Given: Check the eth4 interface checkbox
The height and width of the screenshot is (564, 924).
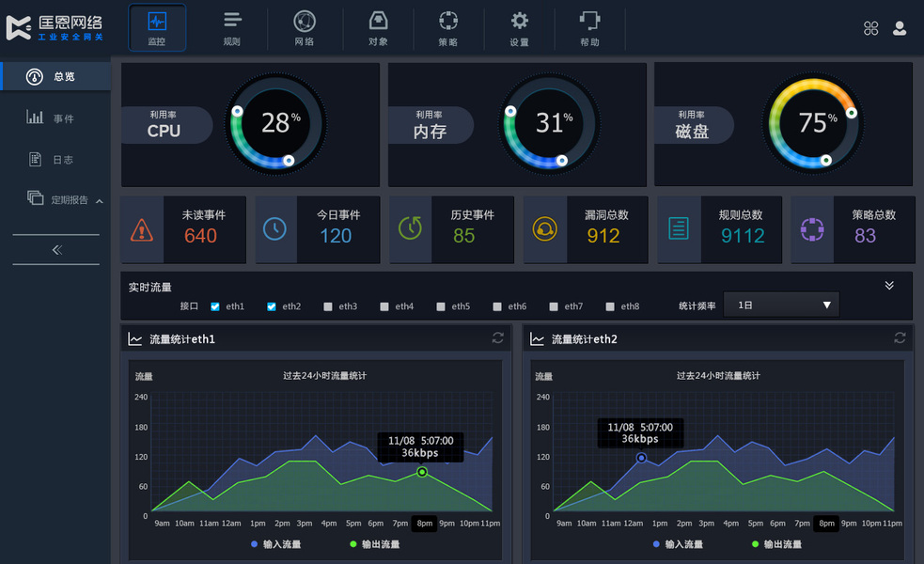Looking at the screenshot, I should coord(384,306).
